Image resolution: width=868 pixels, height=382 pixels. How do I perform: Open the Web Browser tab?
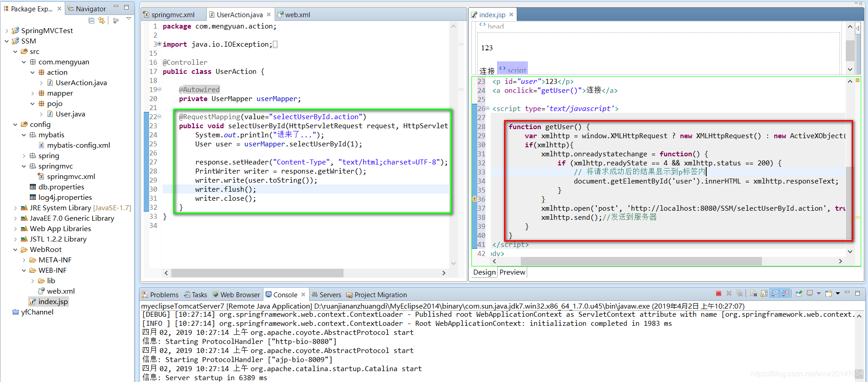point(236,295)
